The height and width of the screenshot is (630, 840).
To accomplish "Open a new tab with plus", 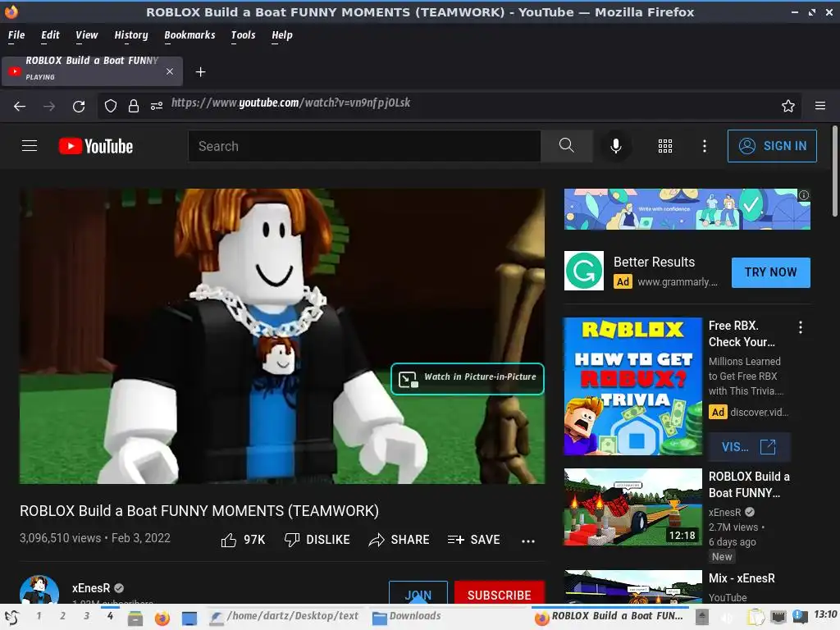I will (200, 72).
